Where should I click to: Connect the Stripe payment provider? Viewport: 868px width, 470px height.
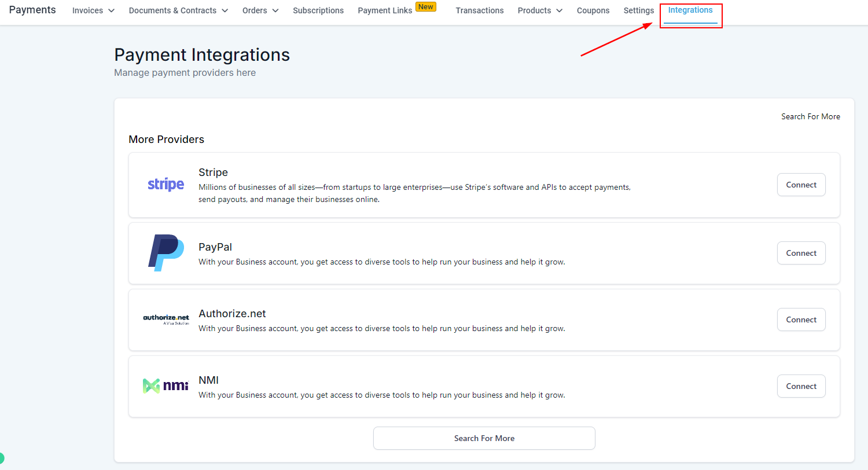pos(801,185)
